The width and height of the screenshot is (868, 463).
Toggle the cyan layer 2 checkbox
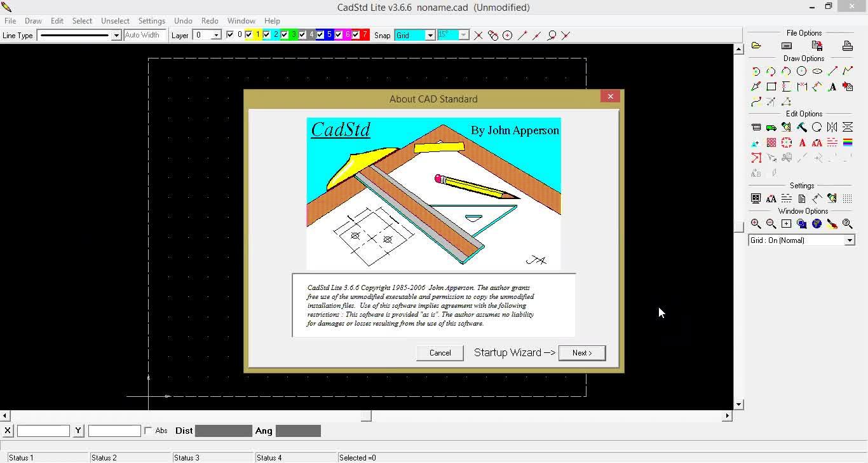266,35
